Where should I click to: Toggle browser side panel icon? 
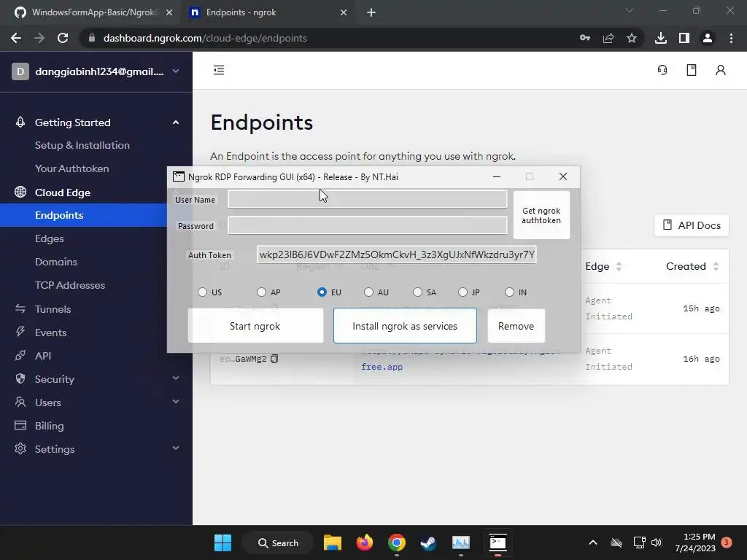pyautogui.click(x=684, y=38)
